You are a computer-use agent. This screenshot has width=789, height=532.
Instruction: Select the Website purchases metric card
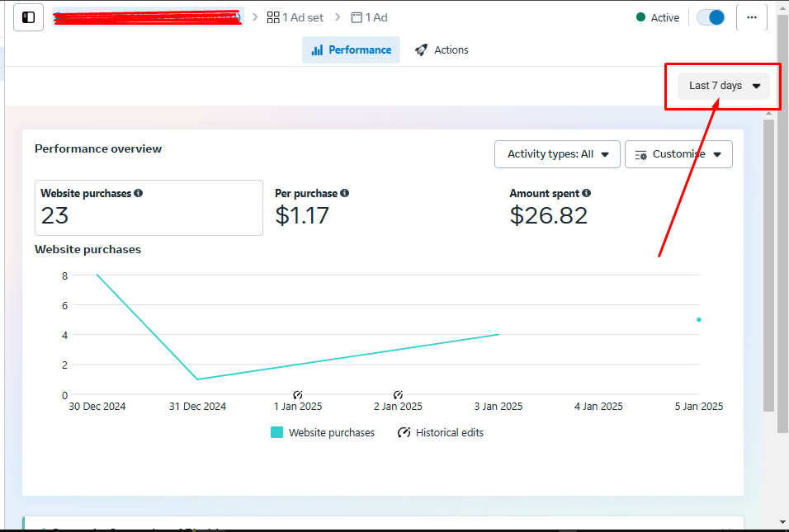click(149, 208)
